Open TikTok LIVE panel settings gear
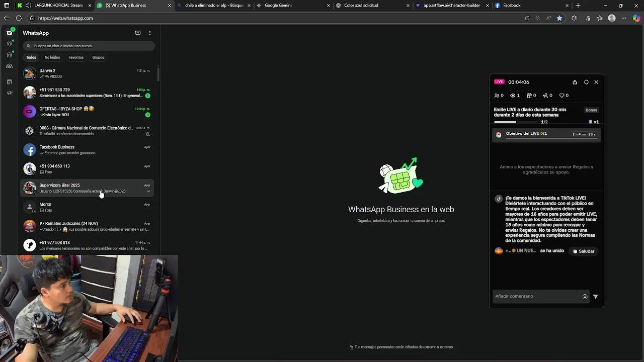This screenshot has height=362, width=644. 586,82
